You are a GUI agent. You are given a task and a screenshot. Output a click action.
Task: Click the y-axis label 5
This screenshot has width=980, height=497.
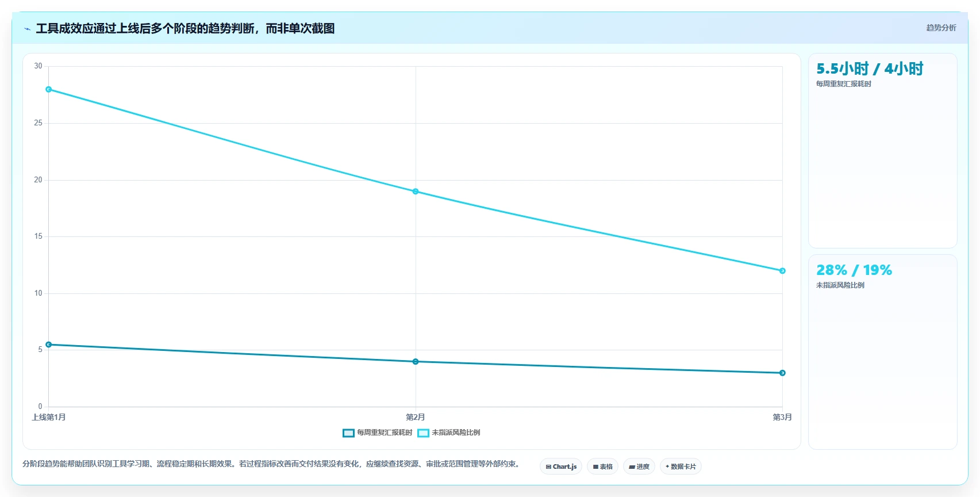(40, 350)
